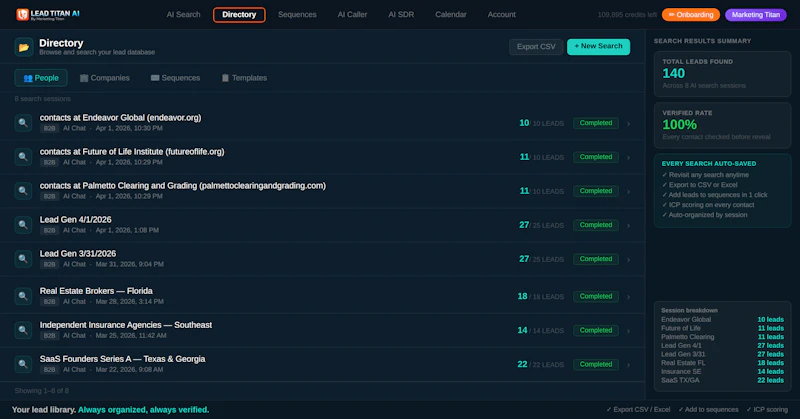Screen dimensions: 800x419
Task: Click B2B badge on Endeavor Global row
Action: click(49, 129)
